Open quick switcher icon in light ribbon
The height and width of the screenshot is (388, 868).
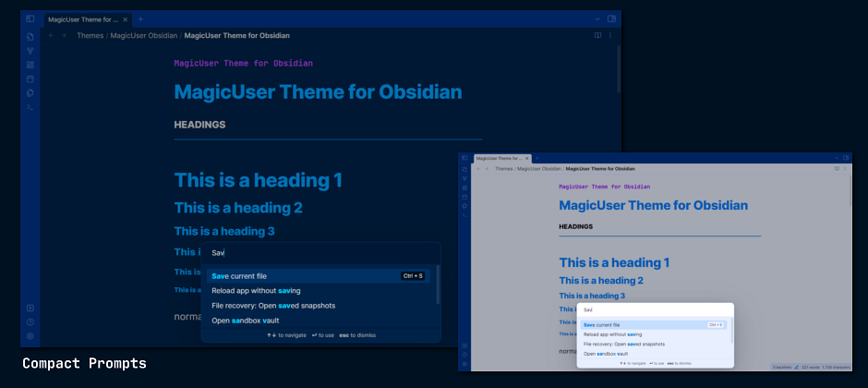464,169
